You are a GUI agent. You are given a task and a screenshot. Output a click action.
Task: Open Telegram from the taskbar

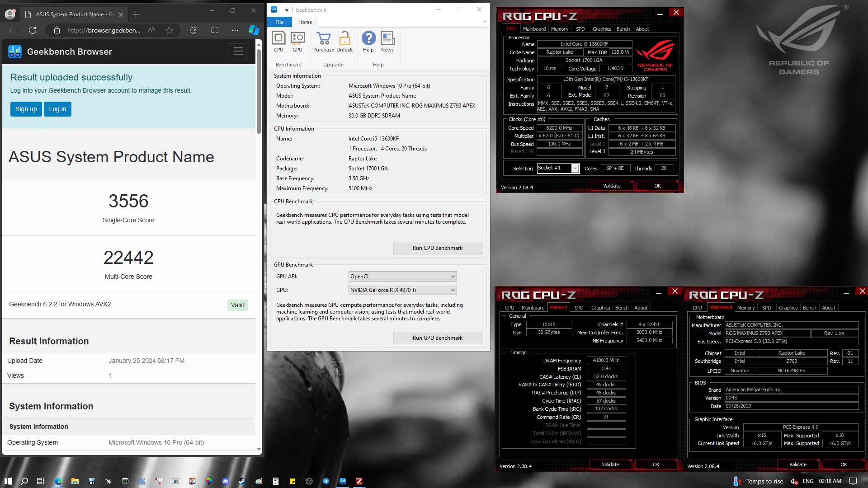click(x=325, y=481)
